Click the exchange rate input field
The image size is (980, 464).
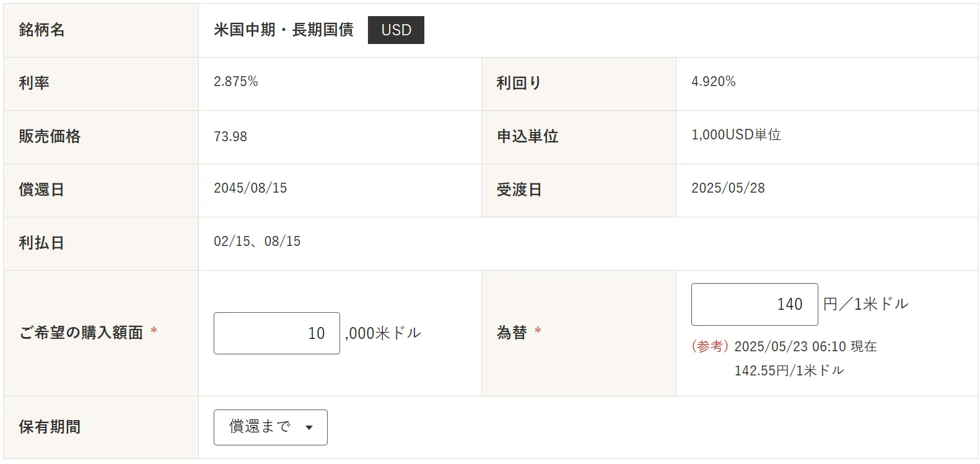pyautogui.click(x=755, y=304)
